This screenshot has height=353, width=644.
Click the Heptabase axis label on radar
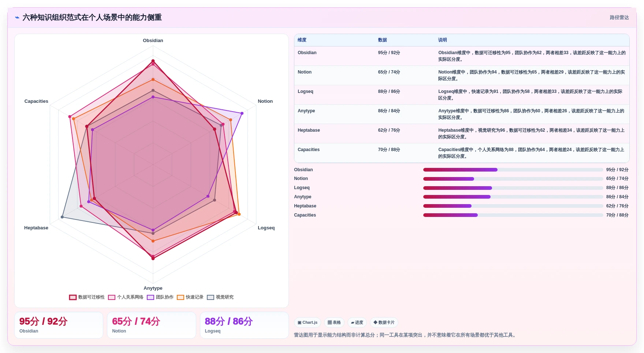coord(36,228)
